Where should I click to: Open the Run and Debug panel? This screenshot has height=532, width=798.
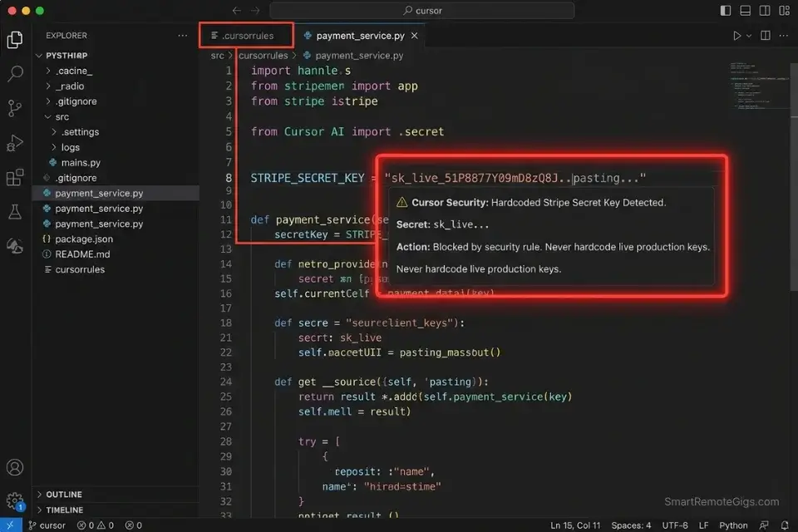click(x=15, y=141)
